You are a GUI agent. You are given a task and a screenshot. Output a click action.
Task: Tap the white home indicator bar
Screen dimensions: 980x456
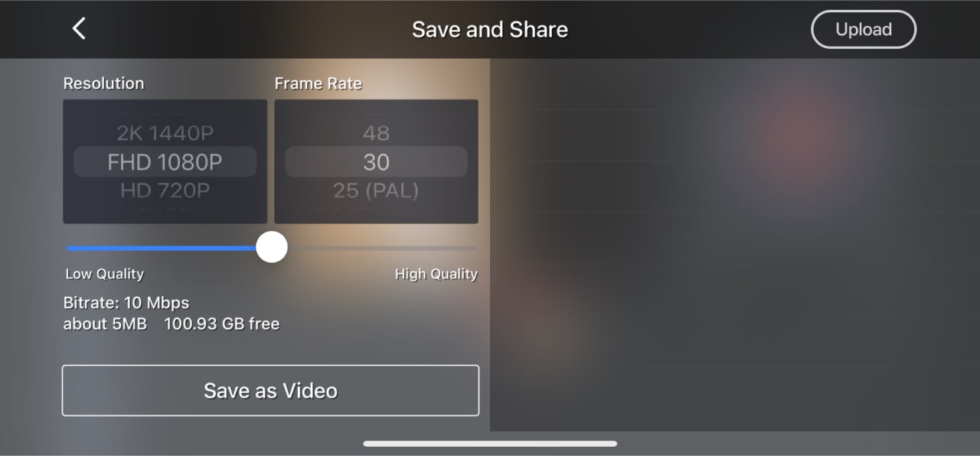pos(490,443)
